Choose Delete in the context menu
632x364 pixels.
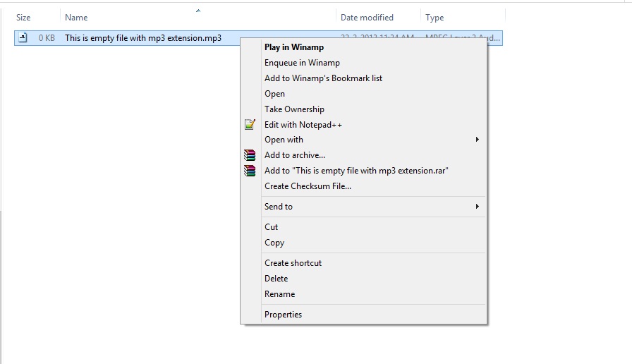coord(276,279)
